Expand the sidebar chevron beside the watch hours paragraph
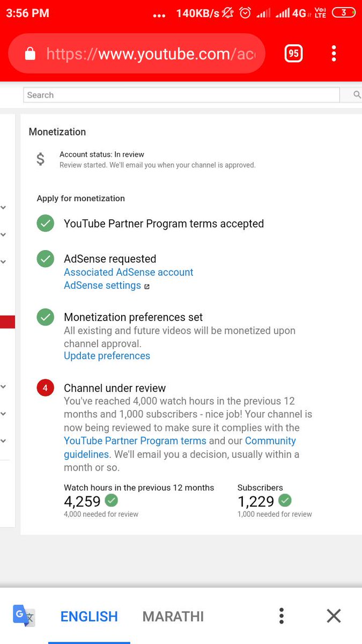The width and height of the screenshot is (362, 644). tap(3, 414)
